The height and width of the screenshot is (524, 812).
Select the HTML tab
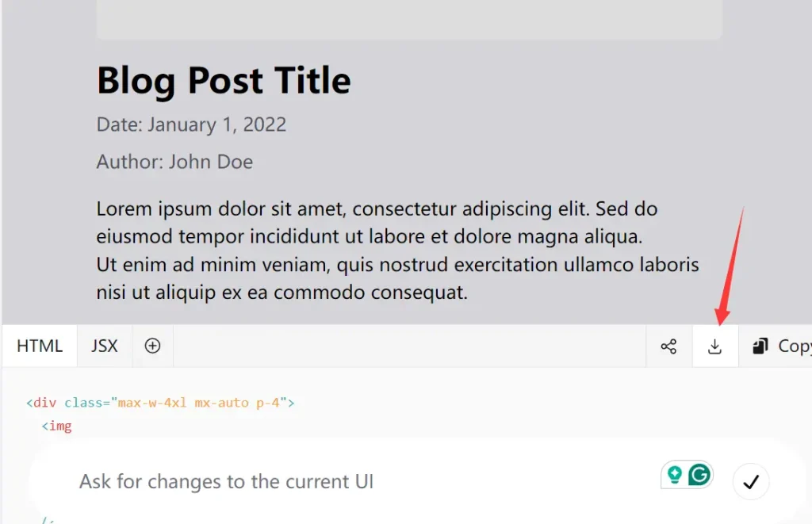click(39, 346)
